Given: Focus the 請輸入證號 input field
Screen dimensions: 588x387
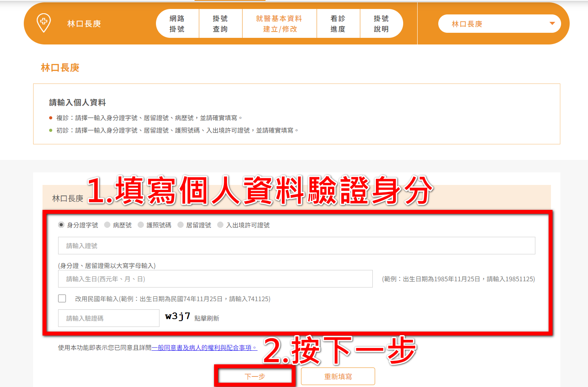Looking at the screenshot, I should point(297,246).
